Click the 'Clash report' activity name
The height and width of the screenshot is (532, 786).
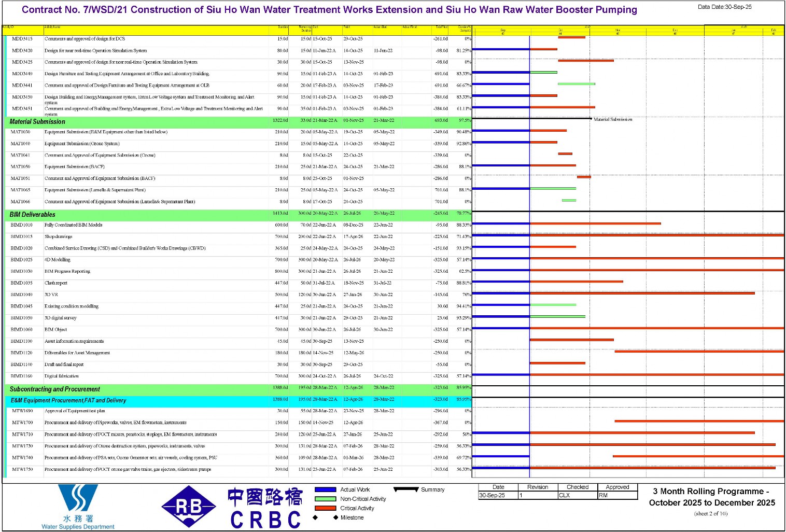pyautogui.click(x=55, y=283)
